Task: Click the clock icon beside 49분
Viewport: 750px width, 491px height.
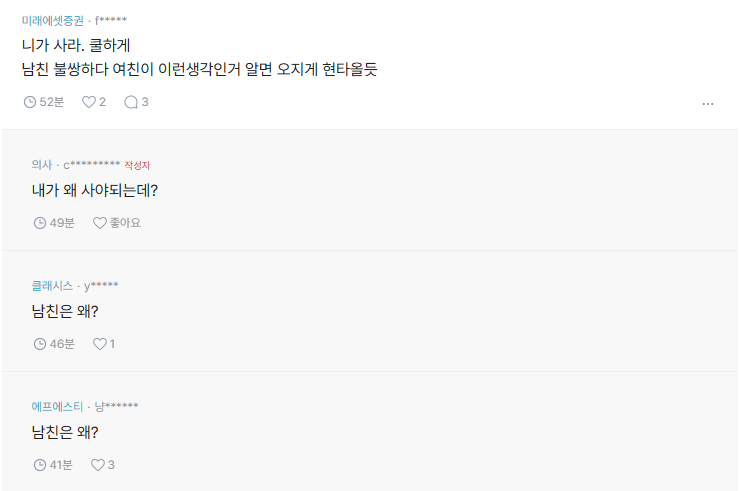Action: pos(40,223)
